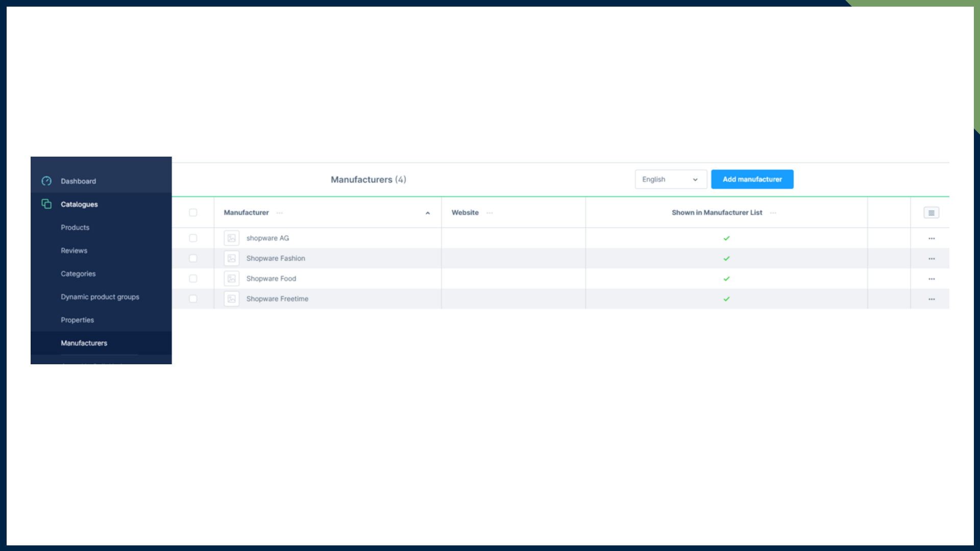Open the English language dropdown

click(670, 180)
